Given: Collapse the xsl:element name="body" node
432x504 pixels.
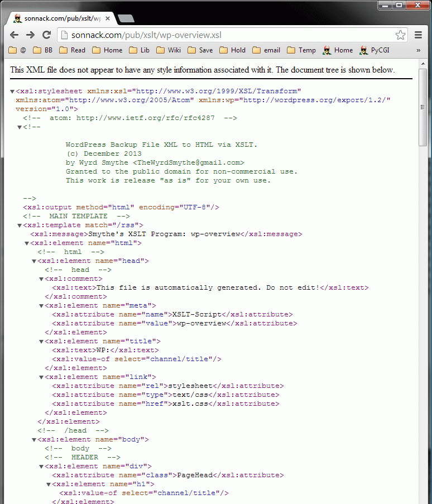Looking at the screenshot, I should 34,440.
